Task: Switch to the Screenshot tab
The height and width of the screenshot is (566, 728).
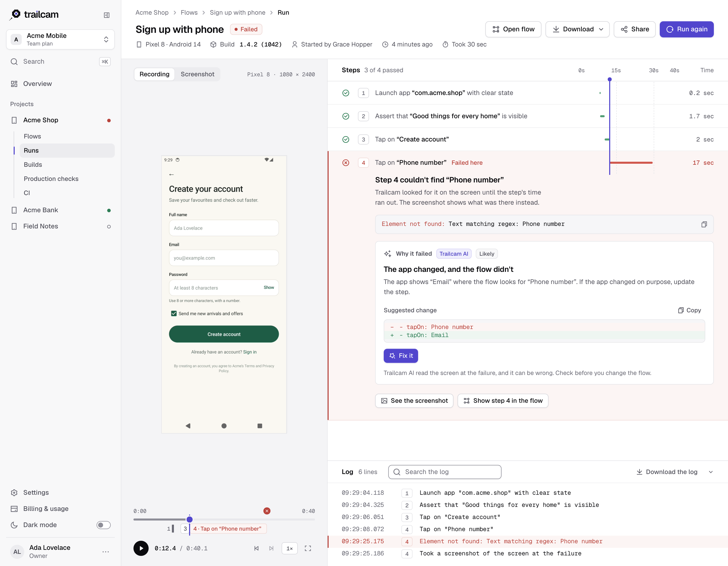Action: [x=197, y=74]
